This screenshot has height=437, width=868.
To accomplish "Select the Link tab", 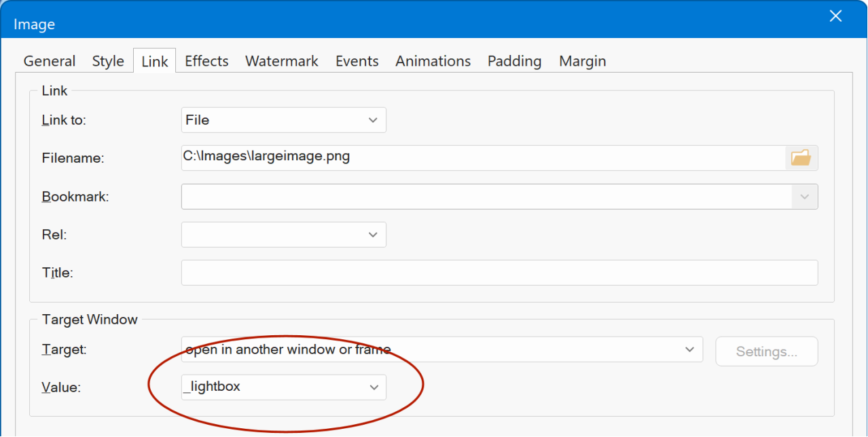I will (154, 62).
